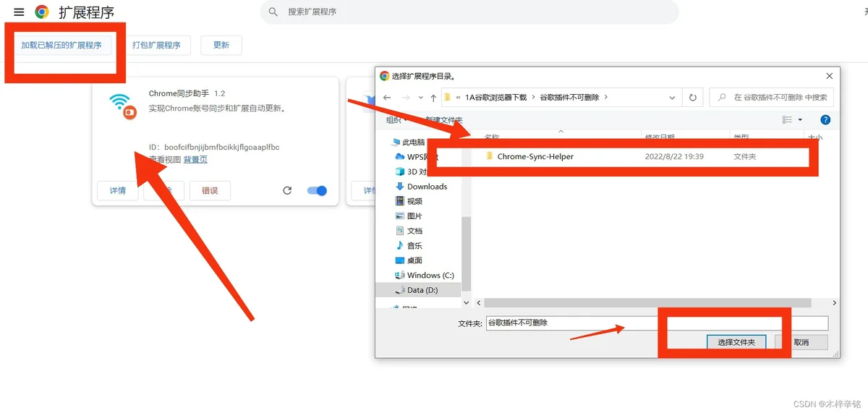Click 选择文件夹 button

click(x=736, y=342)
